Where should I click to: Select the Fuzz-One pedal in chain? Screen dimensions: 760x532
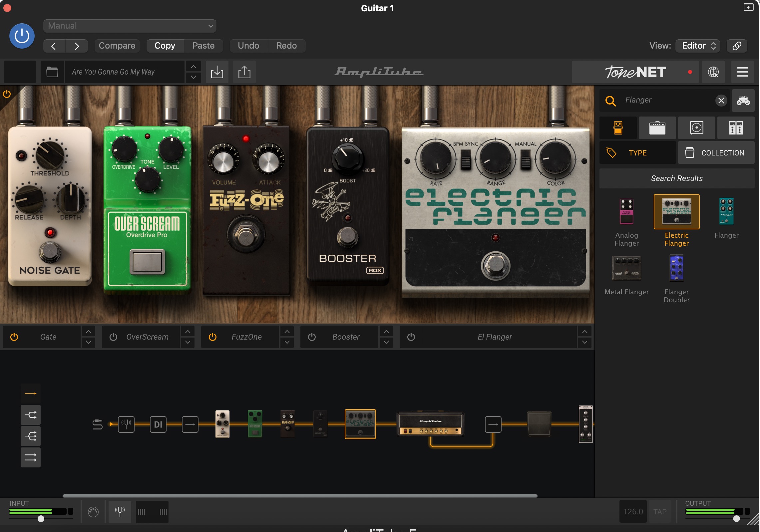[x=287, y=424]
